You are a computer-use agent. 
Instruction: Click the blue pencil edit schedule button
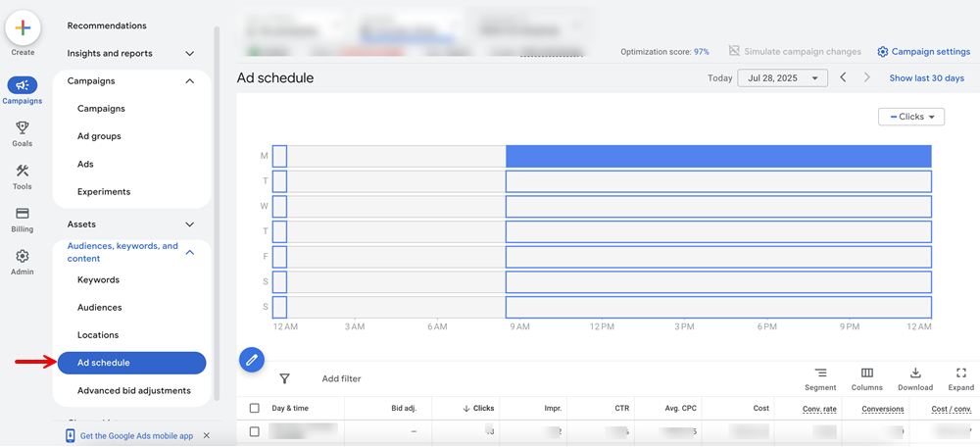click(252, 360)
